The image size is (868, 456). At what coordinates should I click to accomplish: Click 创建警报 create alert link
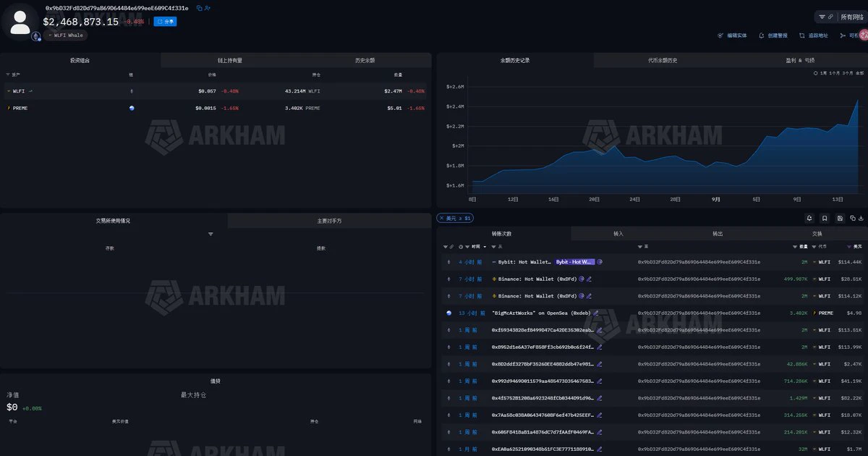click(x=778, y=35)
